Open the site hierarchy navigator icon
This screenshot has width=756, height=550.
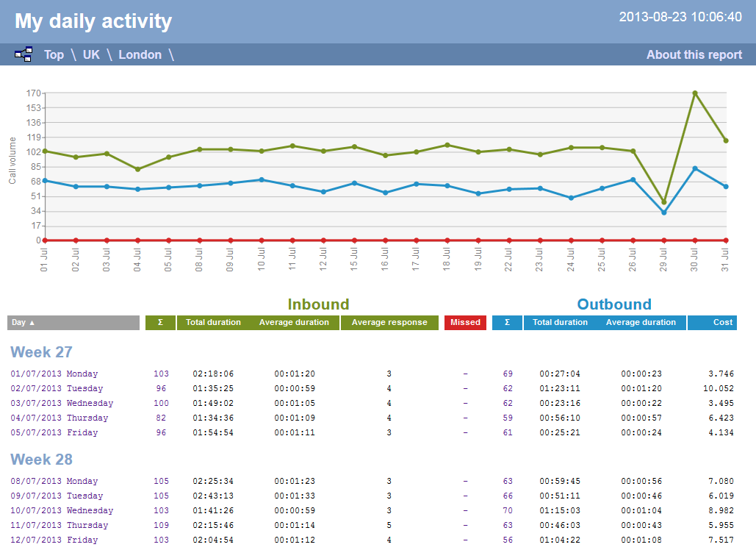coord(22,54)
